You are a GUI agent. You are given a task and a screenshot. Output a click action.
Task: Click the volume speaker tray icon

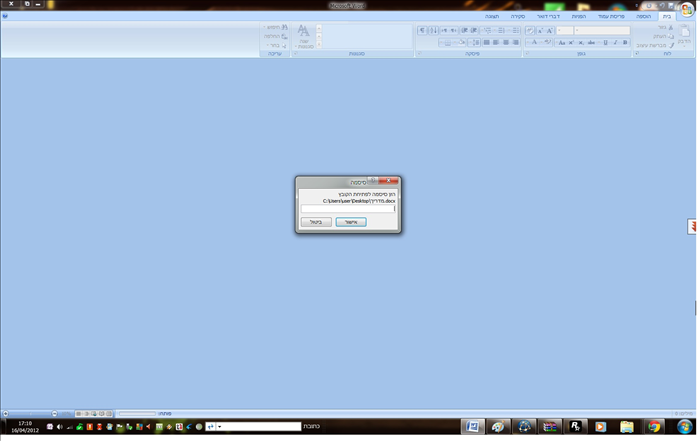click(x=59, y=427)
